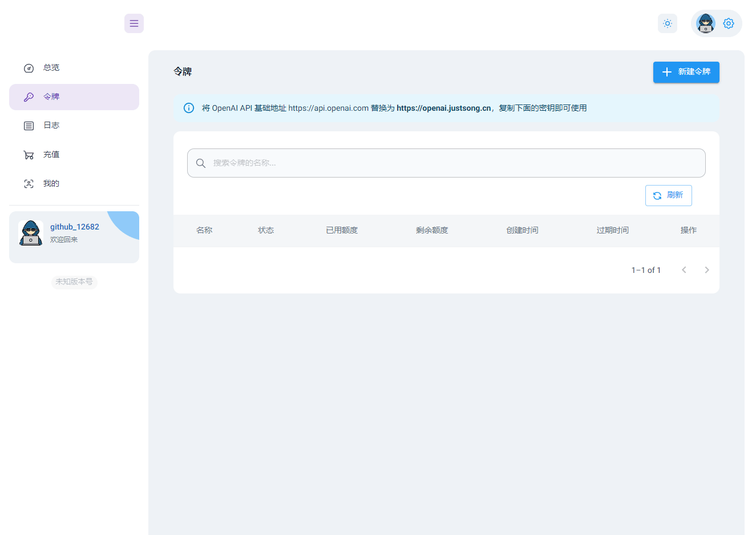Open settings via the gear icon
Image resolution: width=756 pixels, height=535 pixels.
coord(728,23)
